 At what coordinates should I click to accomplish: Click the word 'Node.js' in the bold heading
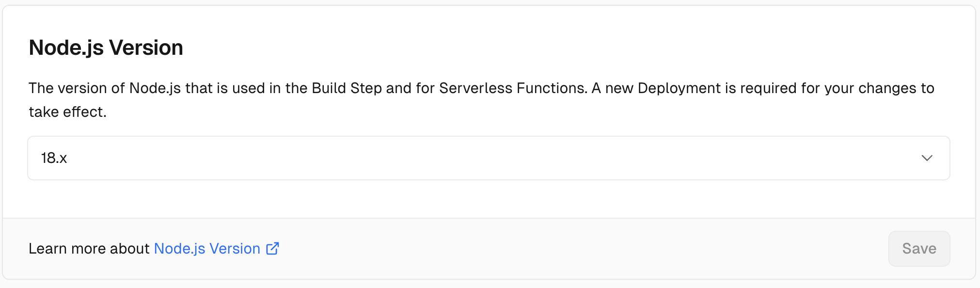coord(66,48)
